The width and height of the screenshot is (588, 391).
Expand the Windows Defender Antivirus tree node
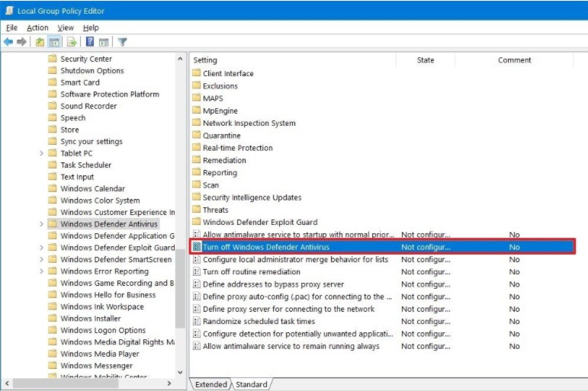point(41,224)
